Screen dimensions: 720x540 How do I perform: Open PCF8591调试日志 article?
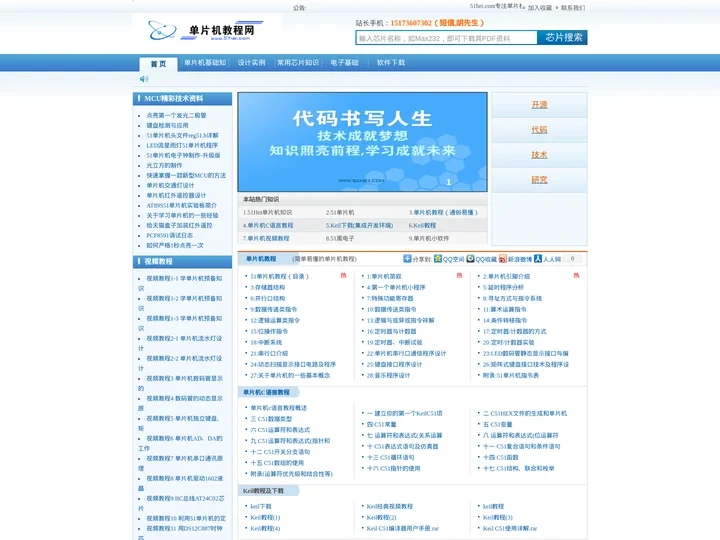point(169,236)
